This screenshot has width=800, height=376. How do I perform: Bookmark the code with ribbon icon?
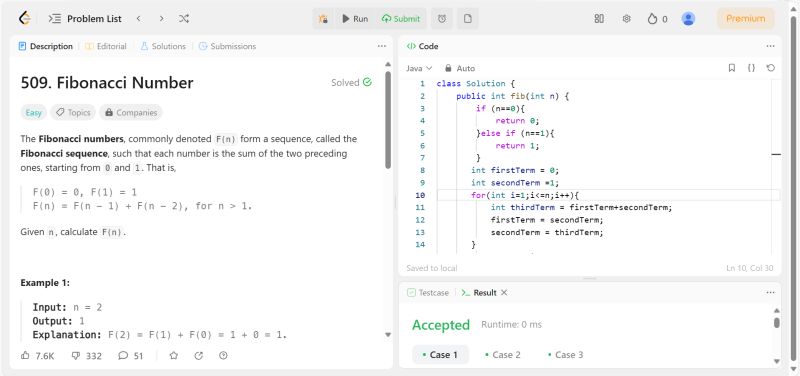click(732, 68)
